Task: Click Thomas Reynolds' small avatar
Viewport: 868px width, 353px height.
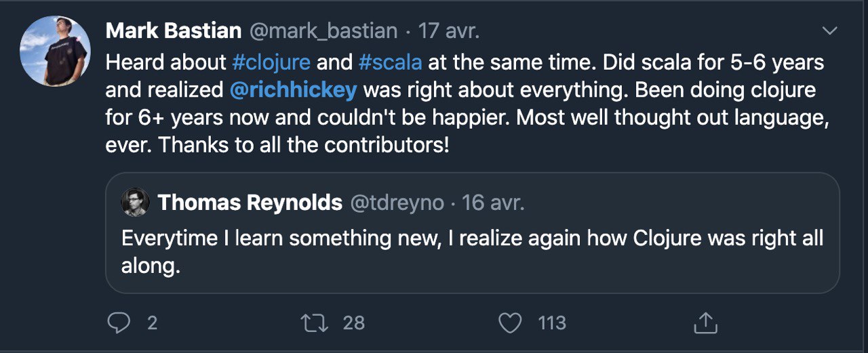Action: click(x=135, y=203)
